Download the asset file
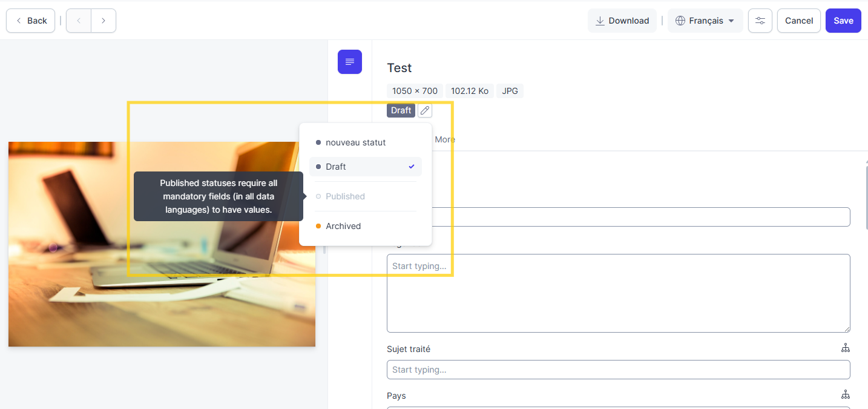This screenshot has height=409, width=868. (x=622, y=21)
